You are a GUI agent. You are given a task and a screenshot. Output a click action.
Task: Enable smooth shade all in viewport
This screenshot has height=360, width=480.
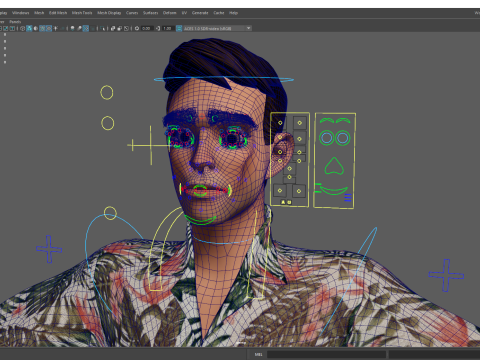[x=29, y=28]
